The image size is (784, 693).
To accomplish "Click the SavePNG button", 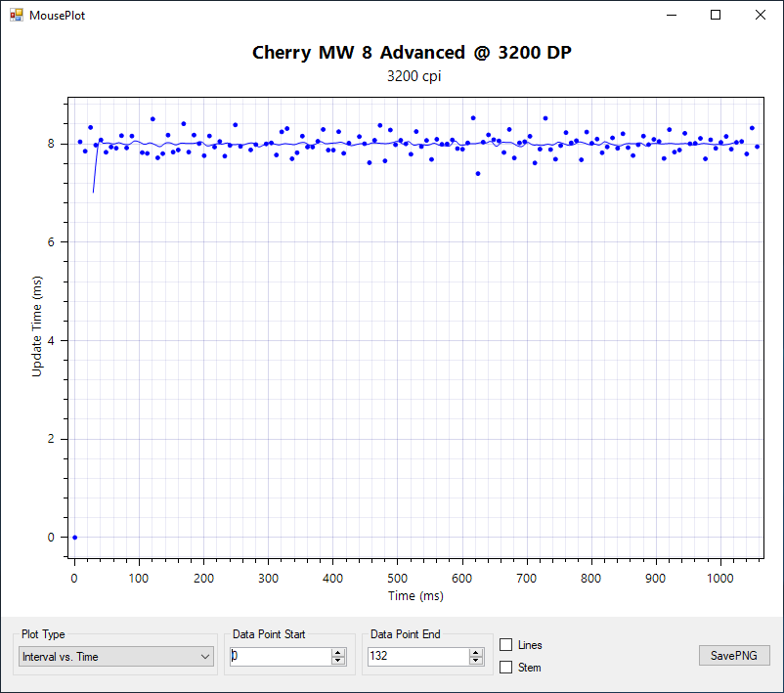I will pyautogui.click(x=734, y=656).
